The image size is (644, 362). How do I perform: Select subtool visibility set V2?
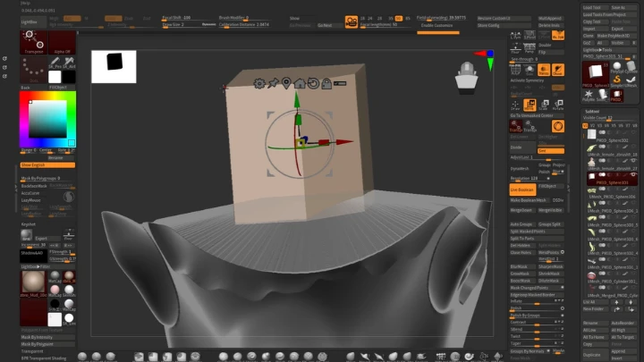click(x=592, y=126)
